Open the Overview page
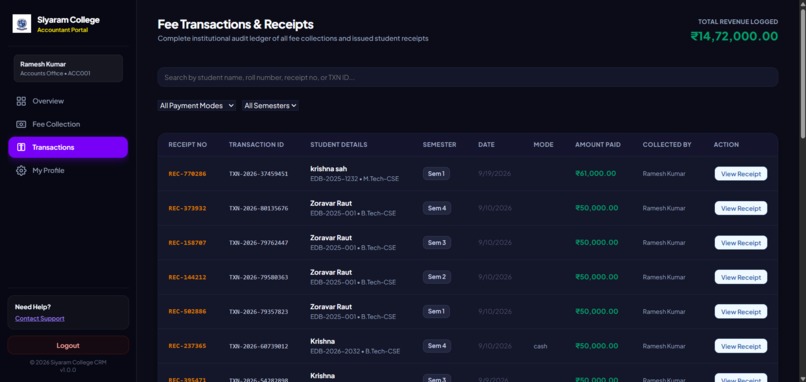Image resolution: width=806 pixels, height=382 pixels. [68, 101]
